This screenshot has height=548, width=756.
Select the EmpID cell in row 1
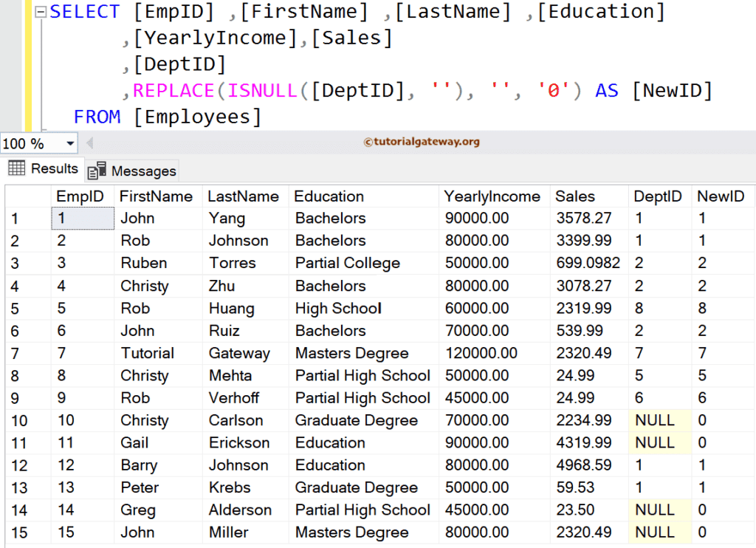[x=82, y=219]
